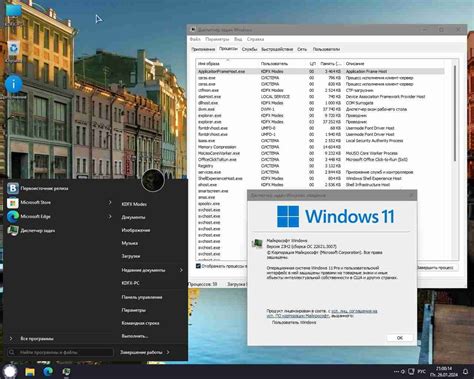This screenshot has width=474, height=379.
Task: Select the dwm.exe process row
Action: point(320,109)
